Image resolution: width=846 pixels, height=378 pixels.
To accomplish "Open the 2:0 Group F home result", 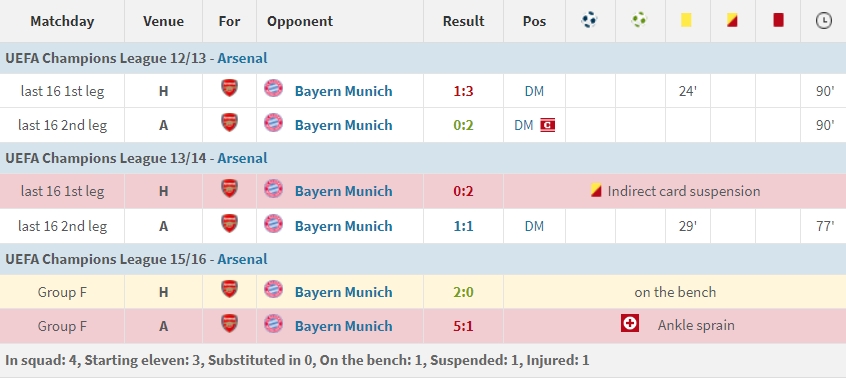I will (463, 292).
